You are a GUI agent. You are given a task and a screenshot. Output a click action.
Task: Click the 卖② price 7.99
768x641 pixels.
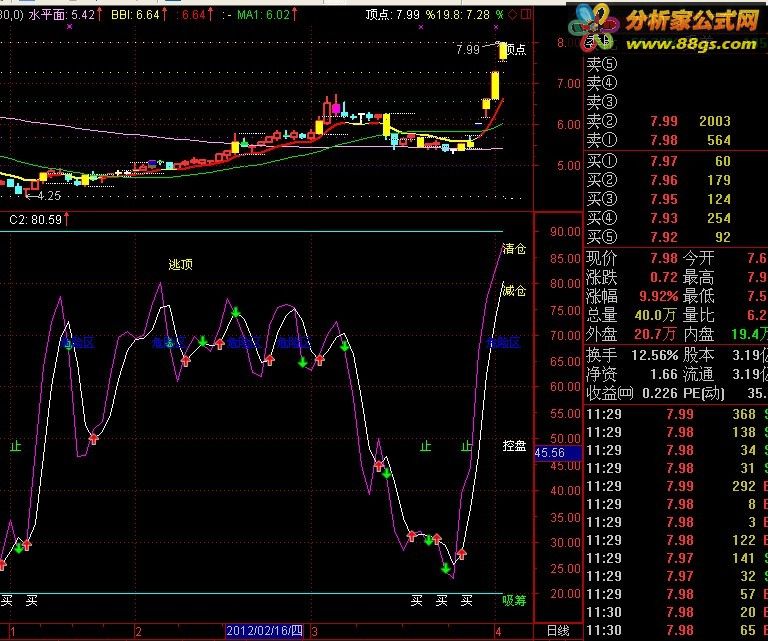point(664,121)
